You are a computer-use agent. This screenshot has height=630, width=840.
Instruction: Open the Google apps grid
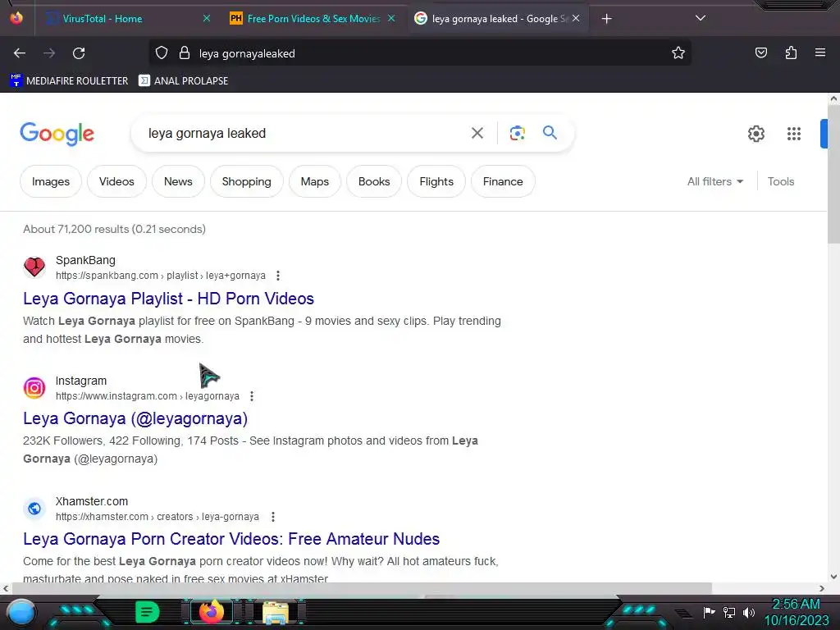(x=793, y=134)
